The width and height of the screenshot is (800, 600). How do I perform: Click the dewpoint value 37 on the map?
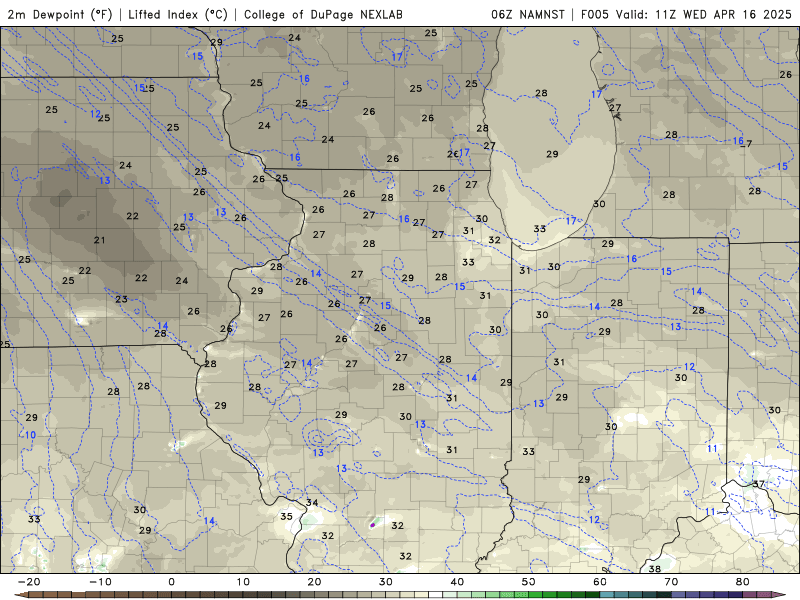coord(759,484)
